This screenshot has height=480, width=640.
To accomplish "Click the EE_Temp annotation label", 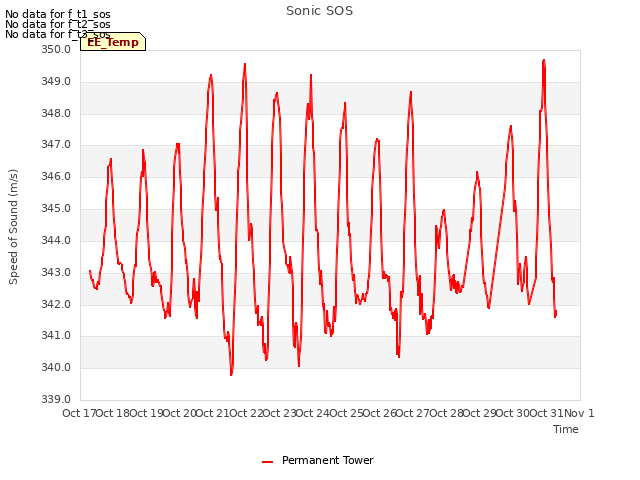I will [113, 42].
